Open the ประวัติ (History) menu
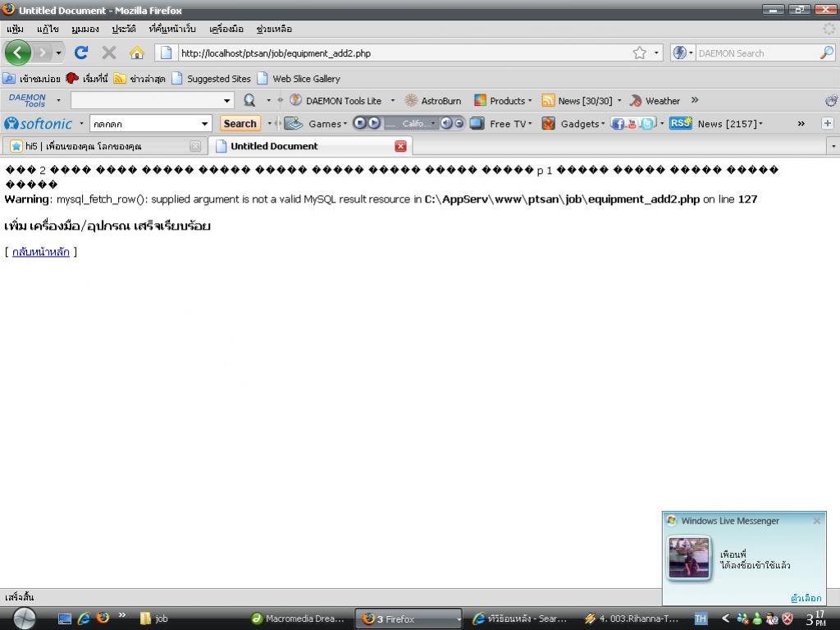 [124, 29]
